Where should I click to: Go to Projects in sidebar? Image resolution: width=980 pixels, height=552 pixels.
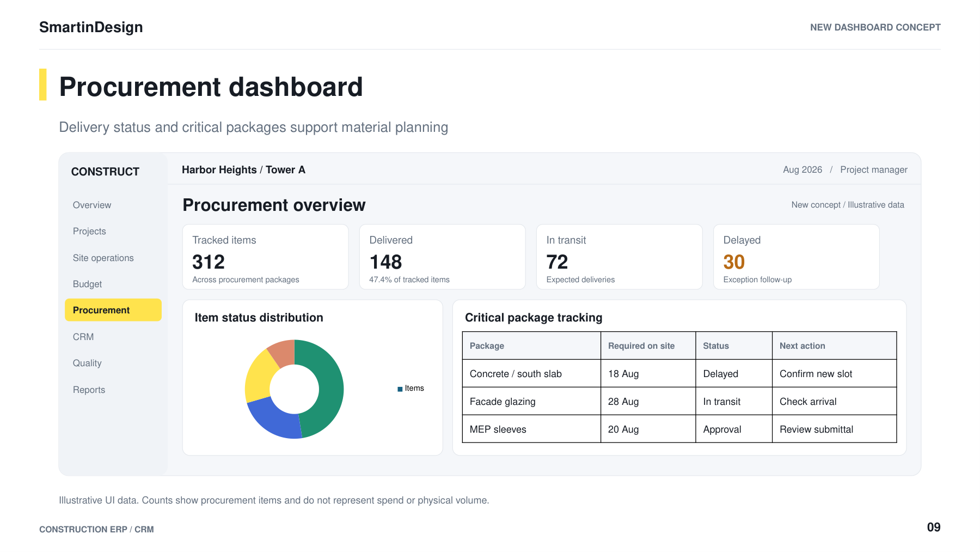pos(89,231)
